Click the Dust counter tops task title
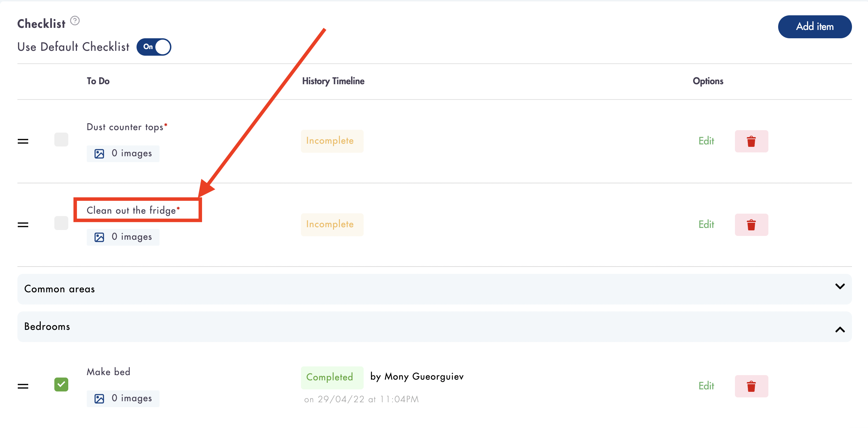This screenshot has height=428, width=868. tap(127, 127)
